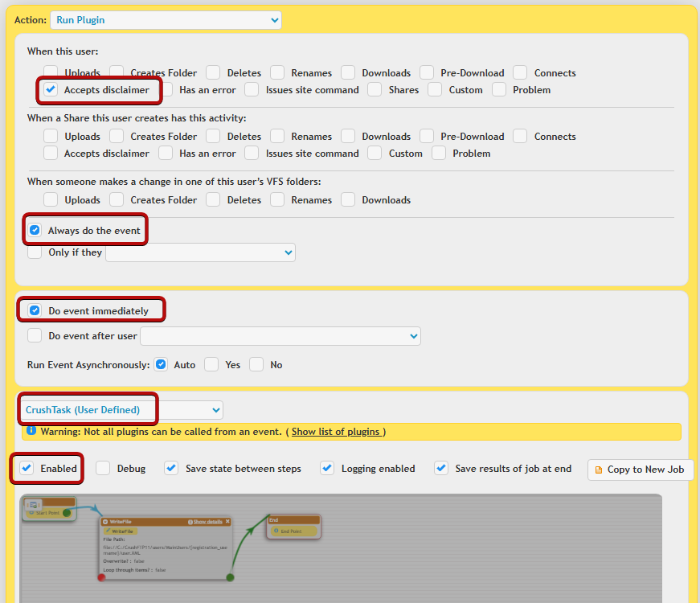Open the Action dropdown showing Run Plugin
Image resolution: width=700 pixels, height=603 pixels.
coord(166,19)
